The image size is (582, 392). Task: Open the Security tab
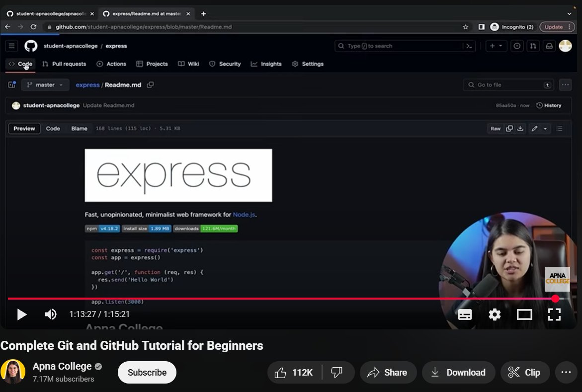click(x=225, y=64)
